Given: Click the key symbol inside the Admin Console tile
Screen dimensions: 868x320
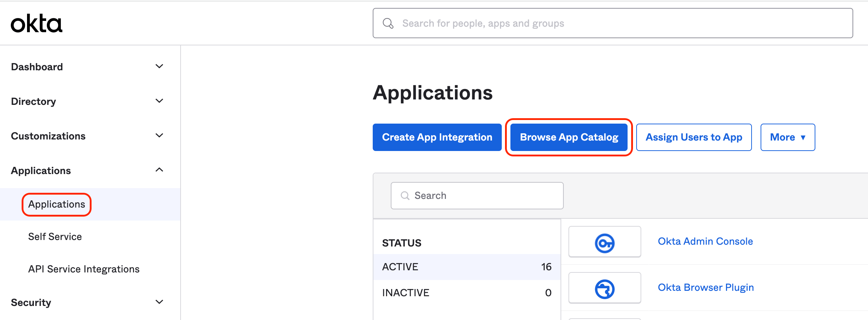Looking at the screenshot, I should [604, 241].
